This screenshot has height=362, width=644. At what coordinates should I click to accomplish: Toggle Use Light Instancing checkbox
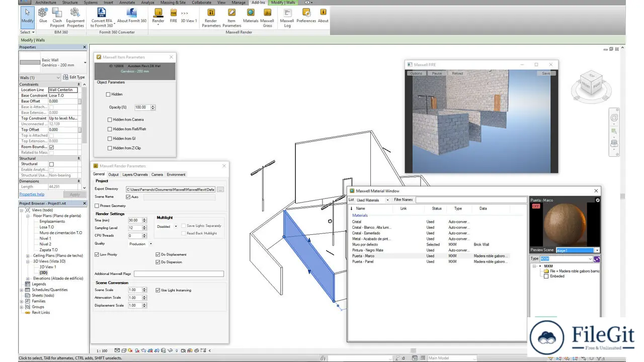(x=158, y=290)
